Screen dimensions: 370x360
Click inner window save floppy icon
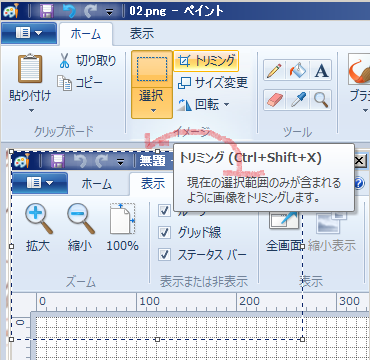point(57,162)
